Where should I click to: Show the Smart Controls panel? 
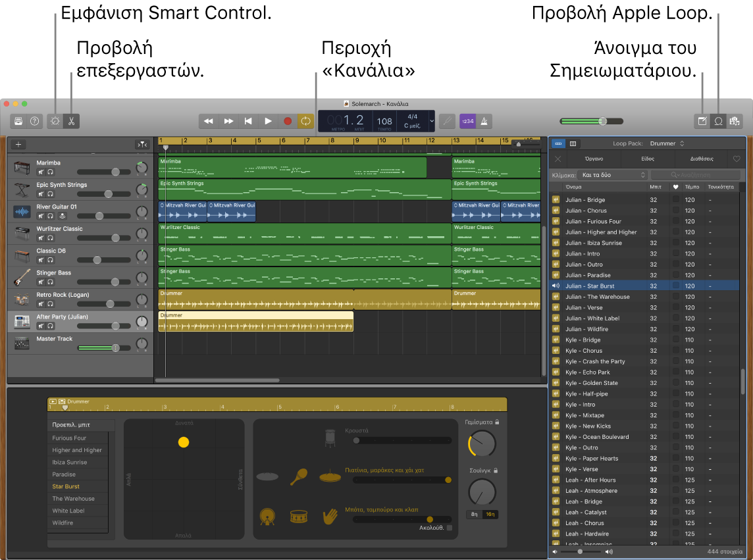(55, 121)
